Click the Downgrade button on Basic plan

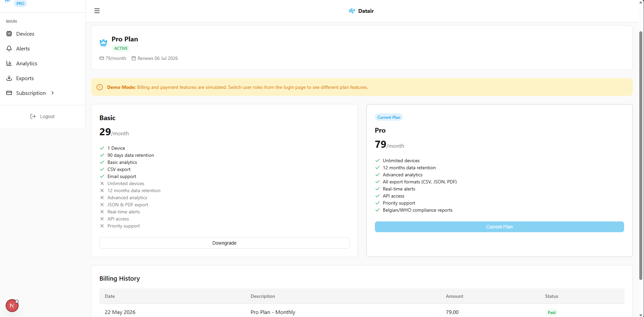coord(224,243)
